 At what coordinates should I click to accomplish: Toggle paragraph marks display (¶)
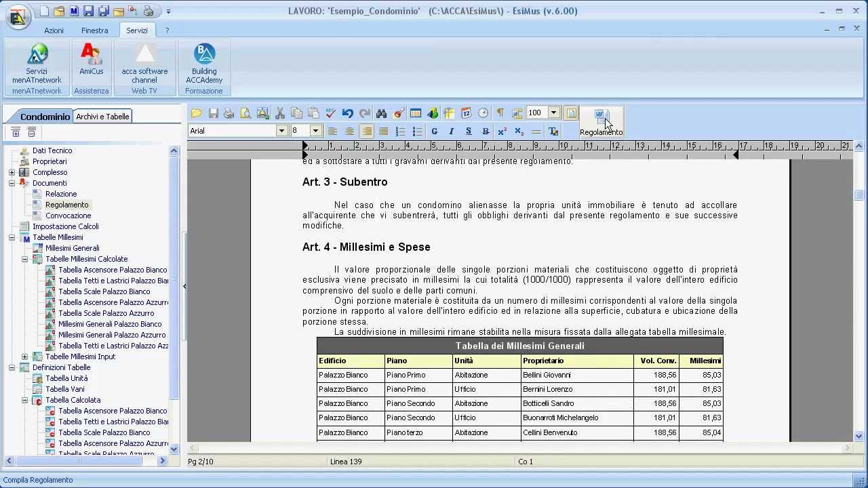click(x=500, y=113)
